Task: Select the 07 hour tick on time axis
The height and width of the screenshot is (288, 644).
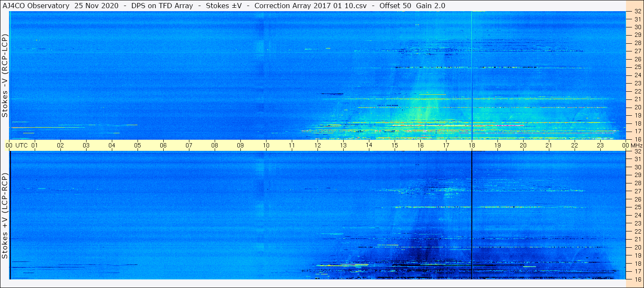Action: point(189,145)
